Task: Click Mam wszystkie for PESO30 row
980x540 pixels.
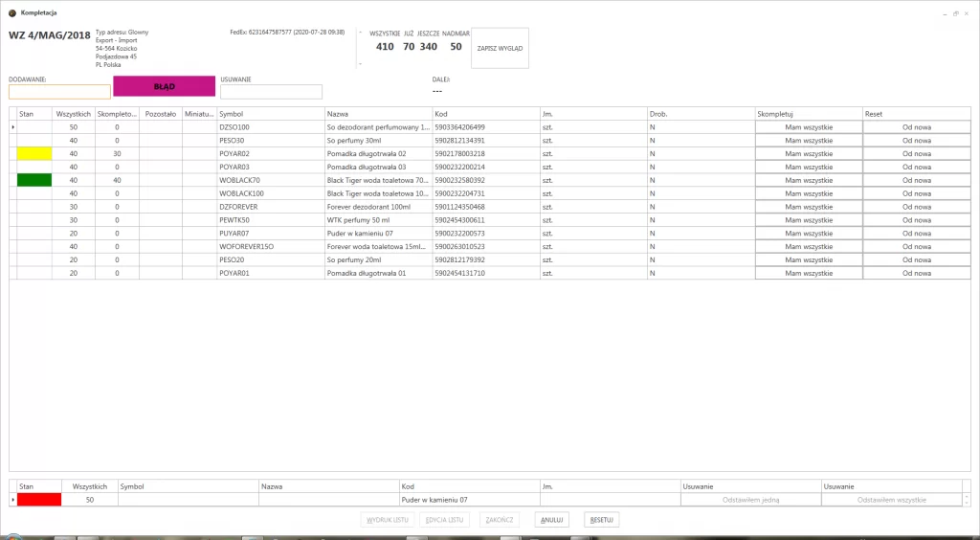Action: (x=809, y=141)
